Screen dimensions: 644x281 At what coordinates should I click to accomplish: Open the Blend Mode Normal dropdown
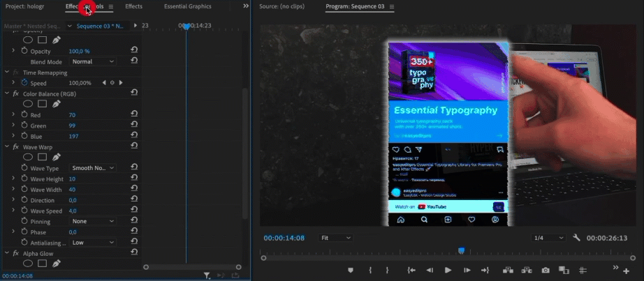tap(92, 61)
